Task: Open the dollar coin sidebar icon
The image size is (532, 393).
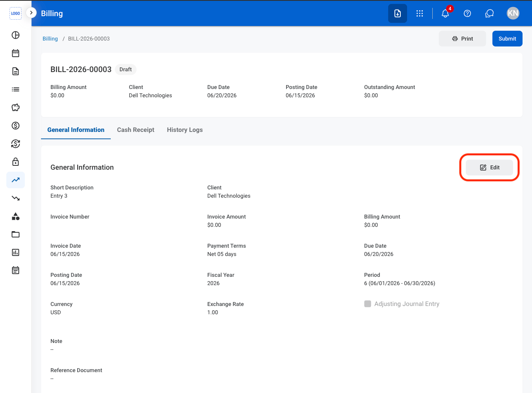Action: point(15,126)
